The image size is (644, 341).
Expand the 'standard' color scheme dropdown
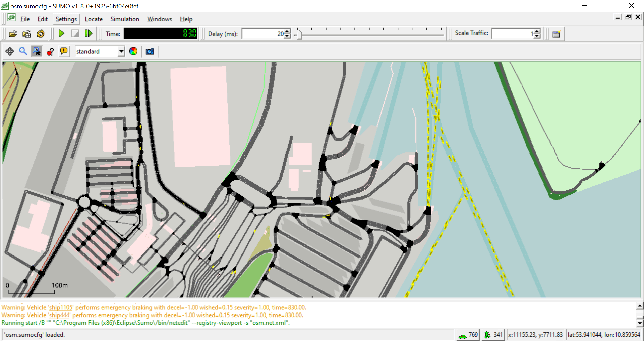tap(121, 51)
